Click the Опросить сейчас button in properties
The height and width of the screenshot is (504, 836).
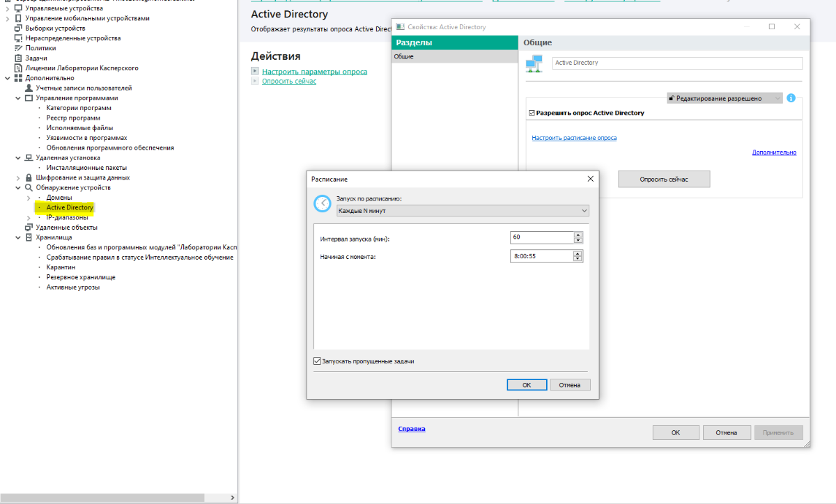(x=664, y=180)
